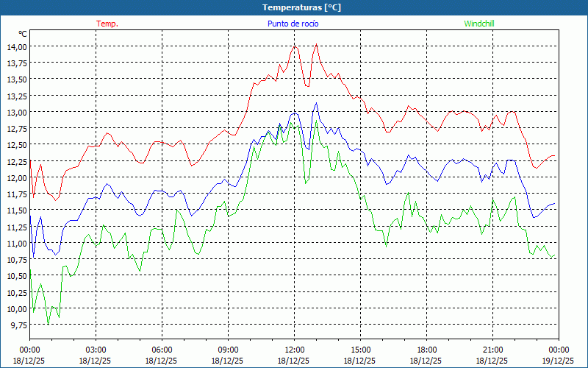Click the °C unit label above the y-axis

pos(23,34)
